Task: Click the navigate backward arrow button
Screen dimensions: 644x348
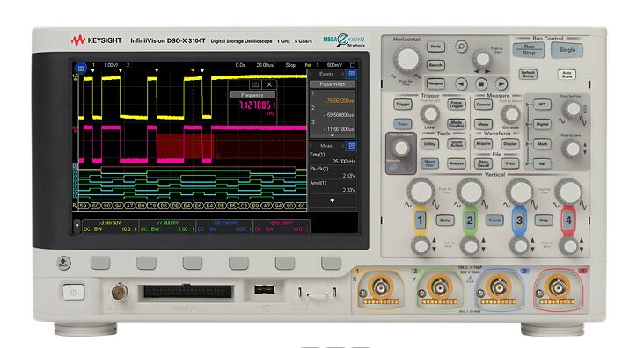Action: [x=461, y=84]
